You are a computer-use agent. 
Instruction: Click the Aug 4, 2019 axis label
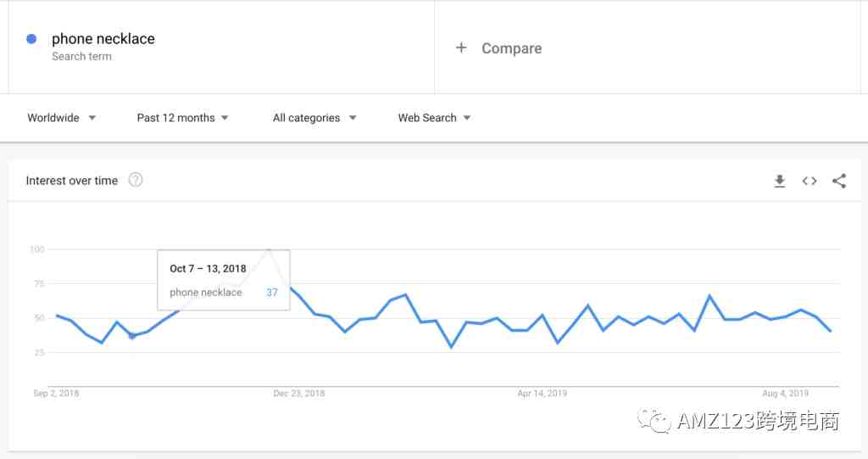click(785, 393)
